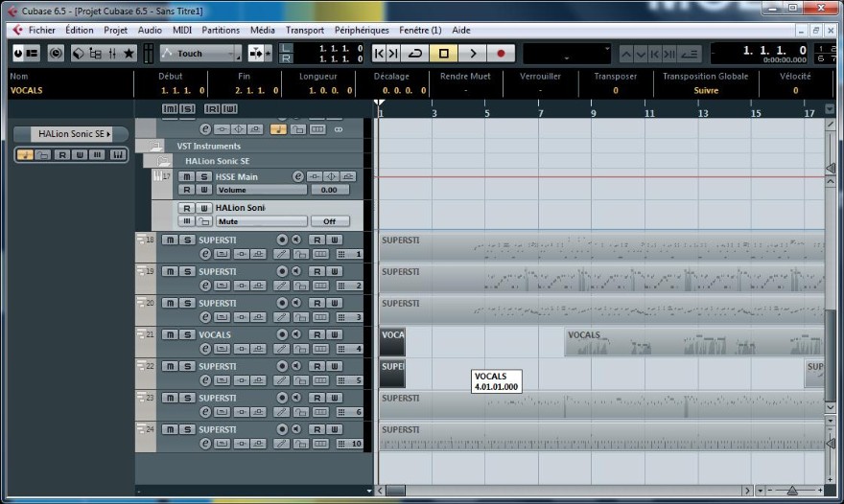The width and height of the screenshot is (844, 504).
Task: Go to next marker transport button
Action: click(393, 54)
